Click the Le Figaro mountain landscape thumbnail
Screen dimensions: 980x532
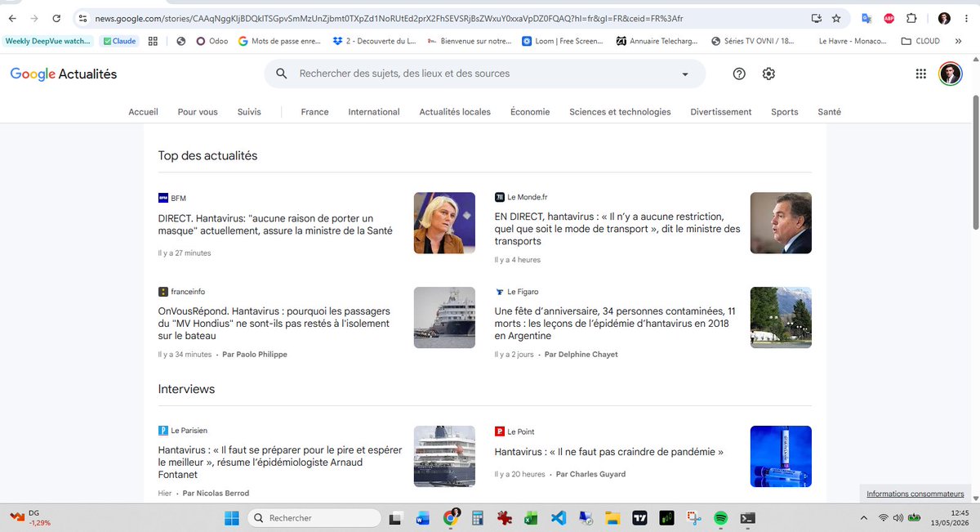[781, 318]
